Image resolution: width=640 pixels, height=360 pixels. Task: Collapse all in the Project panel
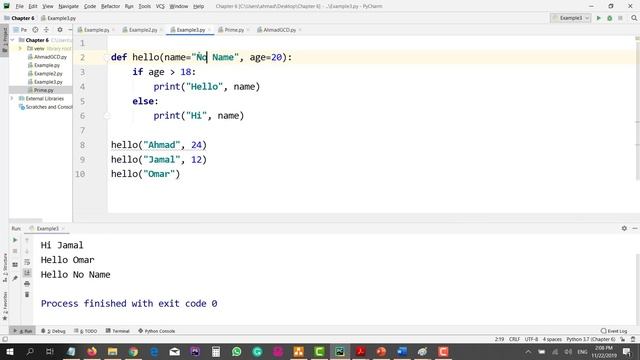pos(46,30)
